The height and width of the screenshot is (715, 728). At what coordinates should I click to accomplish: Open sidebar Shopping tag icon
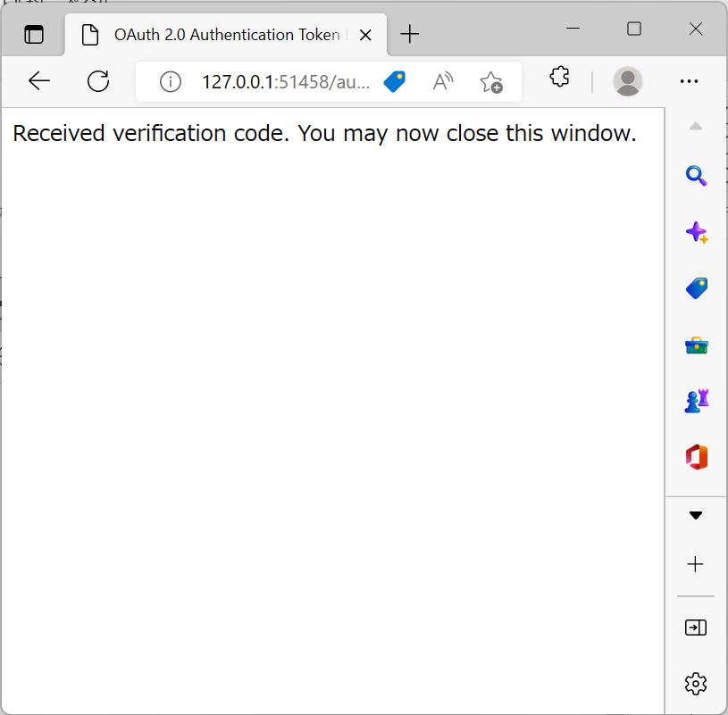tap(697, 288)
